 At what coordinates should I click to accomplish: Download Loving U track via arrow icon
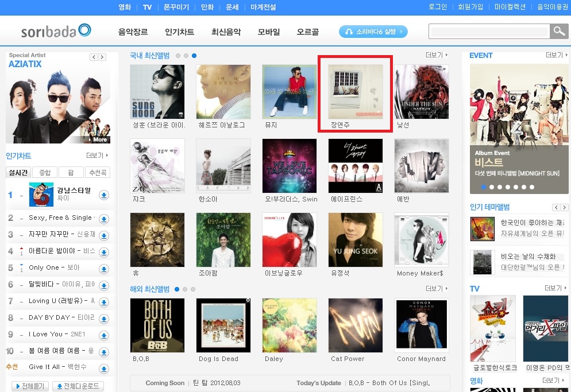(x=104, y=302)
